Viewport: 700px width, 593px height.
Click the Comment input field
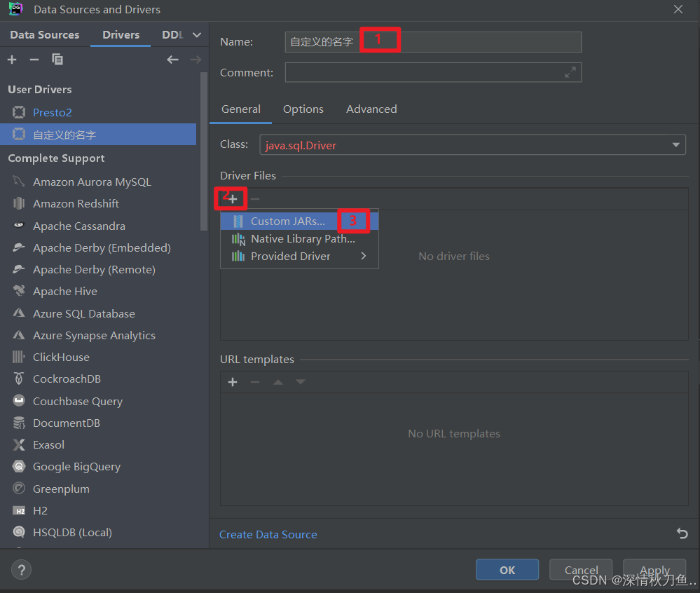point(433,72)
